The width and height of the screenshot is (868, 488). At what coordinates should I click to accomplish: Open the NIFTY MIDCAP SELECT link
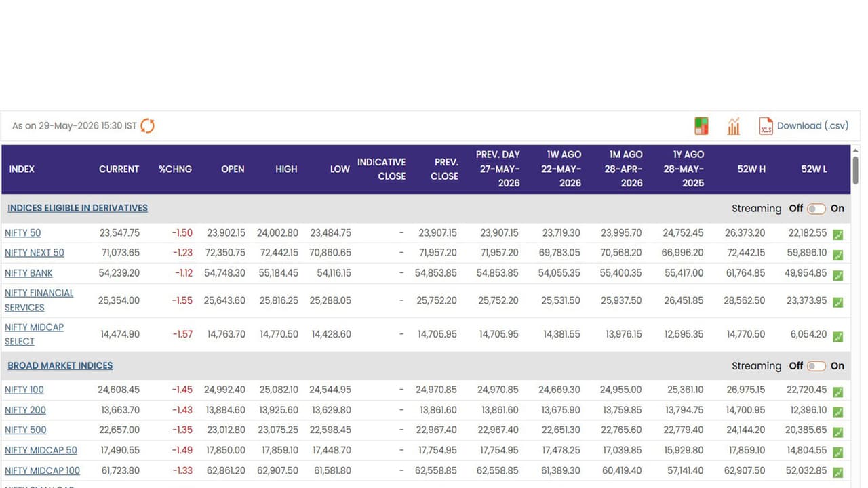click(x=34, y=334)
